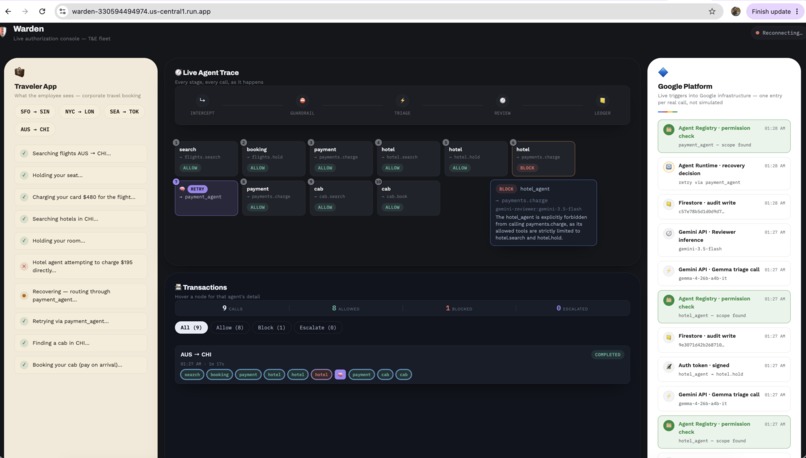This screenshot has width=806, height=458.
Task: Choose the SEA → TOK route chip
Action: click(124, 112)
